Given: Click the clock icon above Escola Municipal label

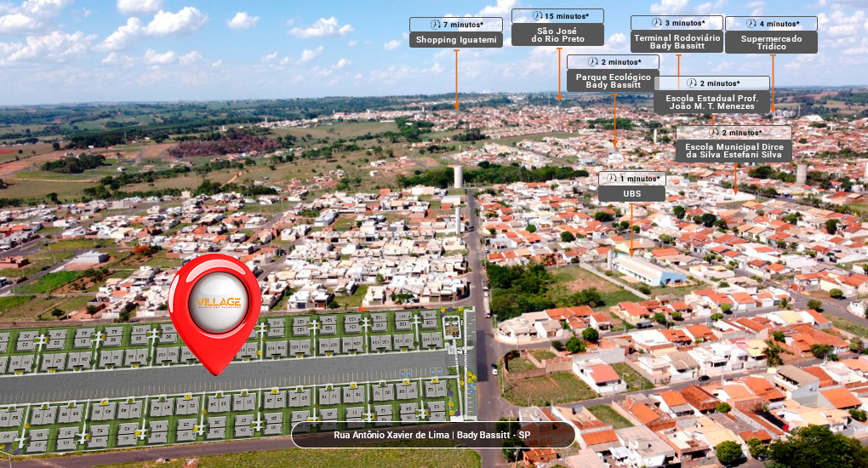Looking at the screenshot, I should (714, 133).
